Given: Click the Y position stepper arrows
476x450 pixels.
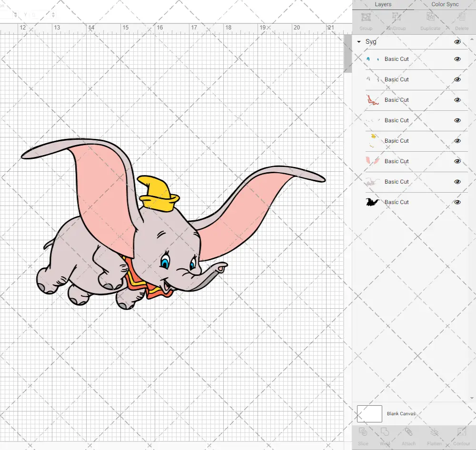Looking at the screenshot, I should click(53, 14).
